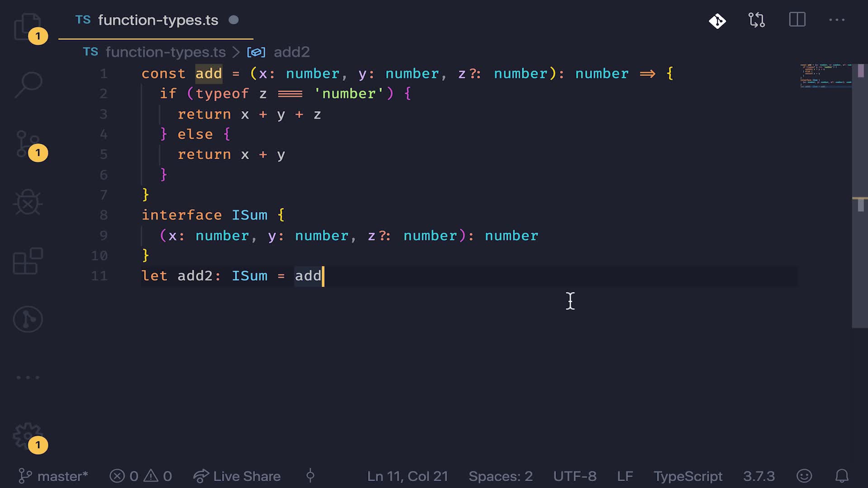Click the unsaved-dot indicator on function-types.ts tab
The width and height of the screenshot is (868, 488).
(x=233, y=20)
